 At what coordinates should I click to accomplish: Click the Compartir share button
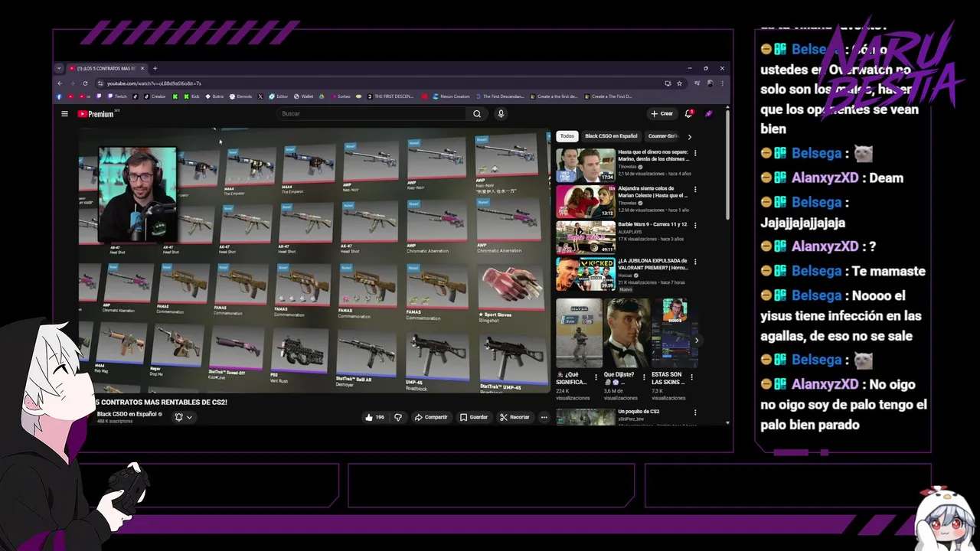click(431, 417)
